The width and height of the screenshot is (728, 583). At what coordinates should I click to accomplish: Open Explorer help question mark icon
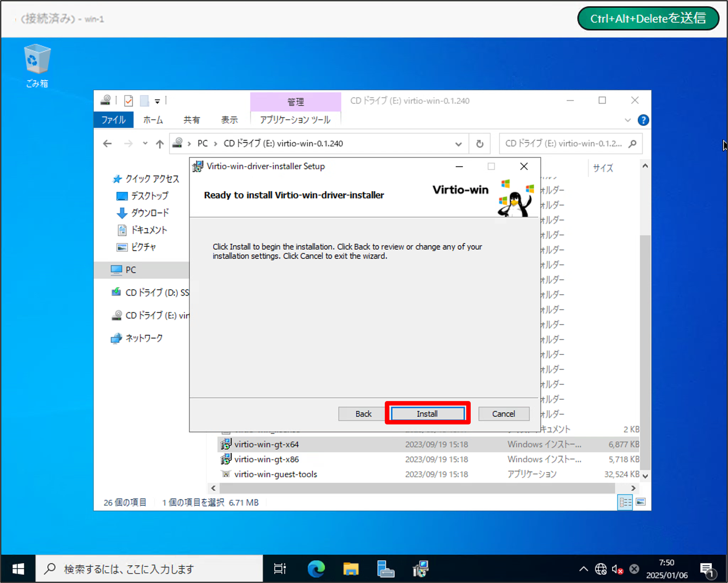[x=643, y=120]
